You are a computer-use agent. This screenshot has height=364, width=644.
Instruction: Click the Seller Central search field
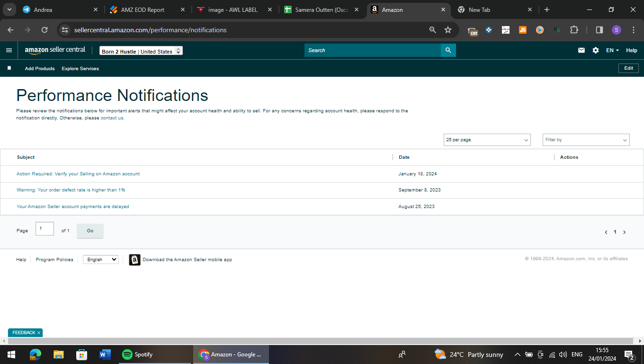373,50
